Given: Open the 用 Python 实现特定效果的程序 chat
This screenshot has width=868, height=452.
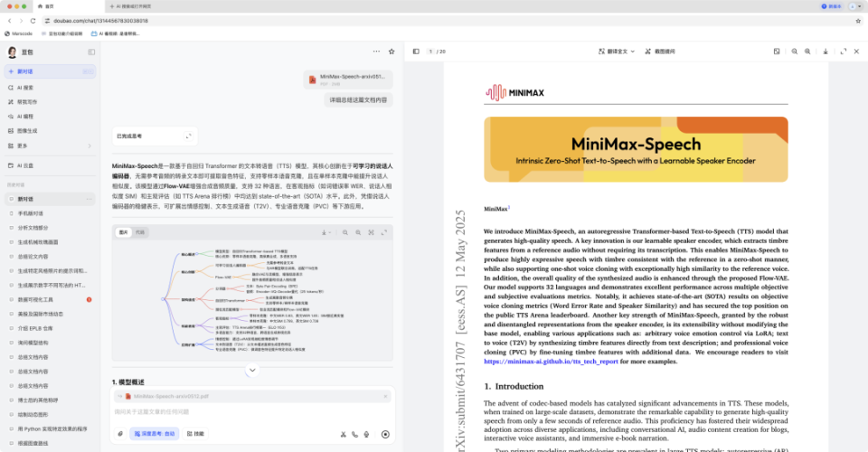Looking at the screenshot, I should tap(50, 428).
